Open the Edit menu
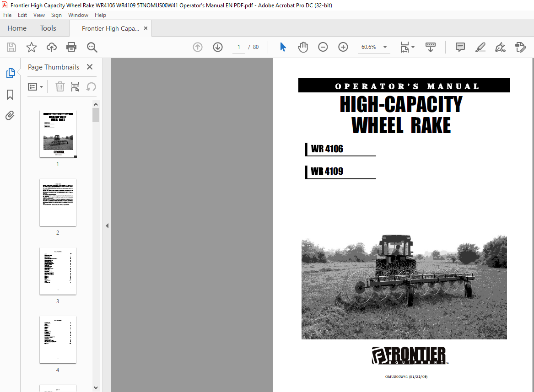Viewport: 534px width, 392px height. (x=22, y=15)
